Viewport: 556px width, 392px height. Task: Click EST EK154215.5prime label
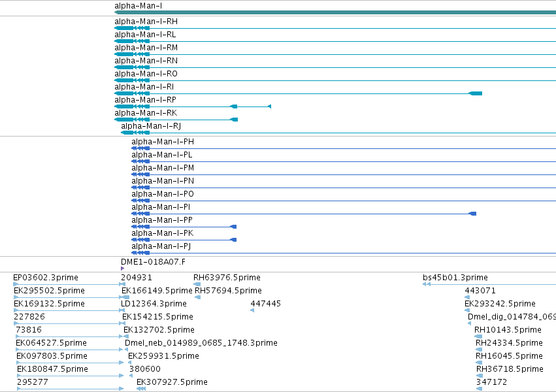pyautogui.click(x=158, y=318)
